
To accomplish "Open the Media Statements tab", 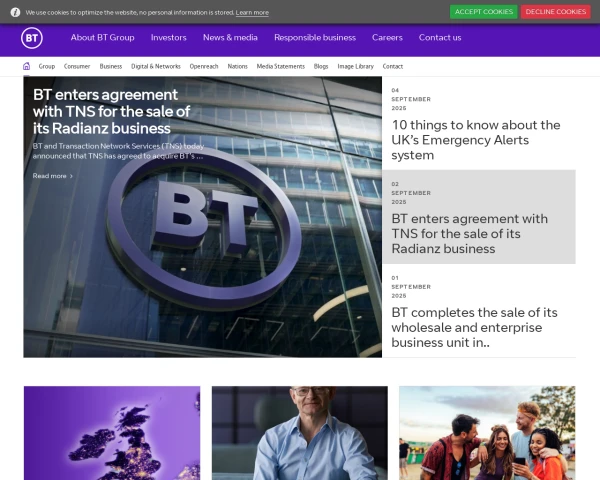I will click(281, 66).
